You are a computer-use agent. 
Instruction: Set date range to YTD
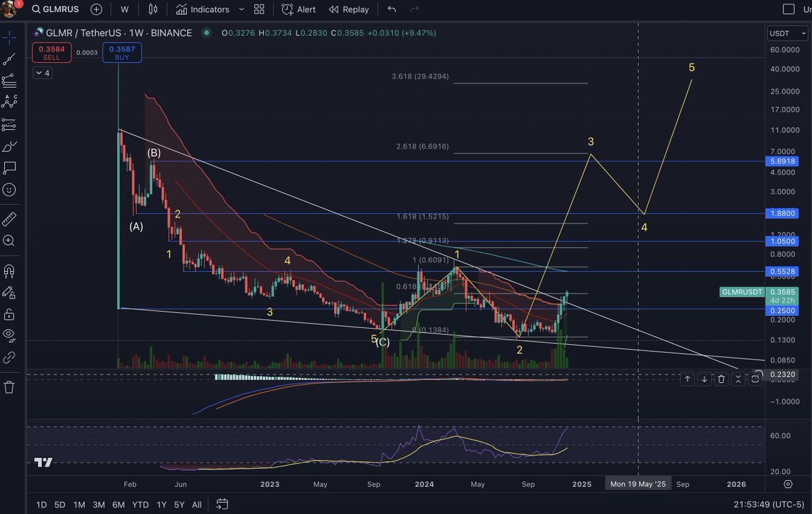141,504
